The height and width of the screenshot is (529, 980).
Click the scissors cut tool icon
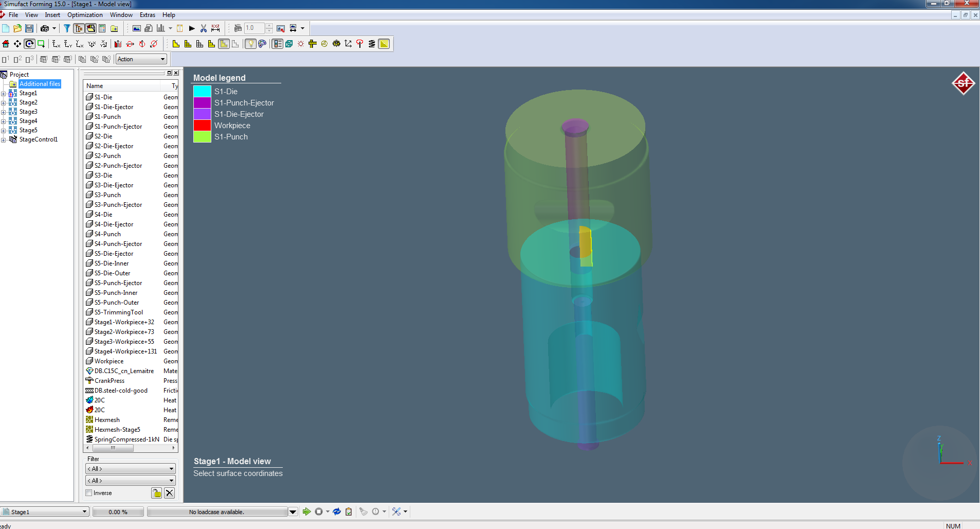pos(204,28)
